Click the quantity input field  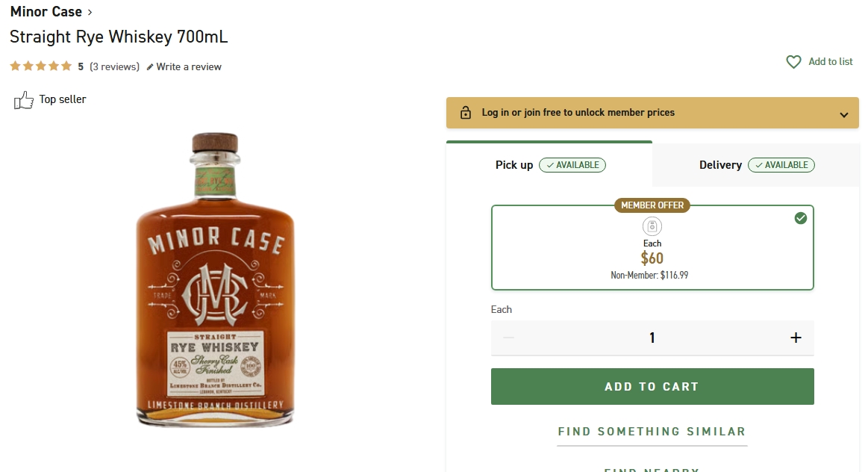[x=652, y=338]
